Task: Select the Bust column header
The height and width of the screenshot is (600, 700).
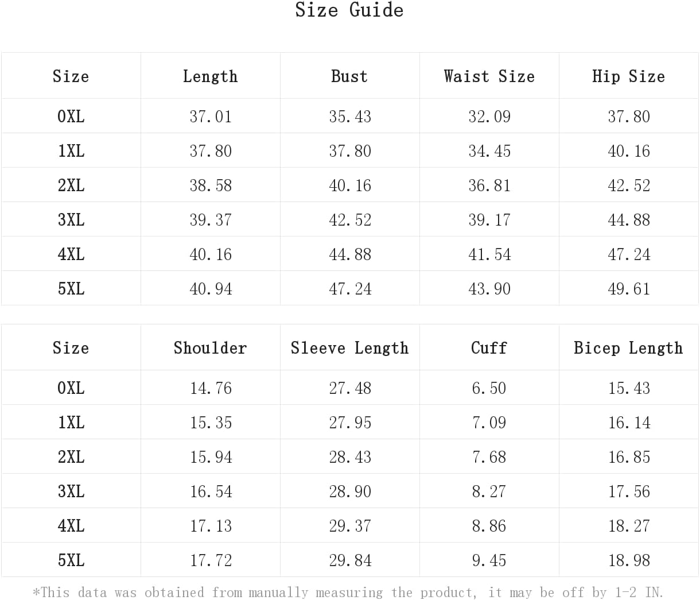Action: click(x=349, y=76)
